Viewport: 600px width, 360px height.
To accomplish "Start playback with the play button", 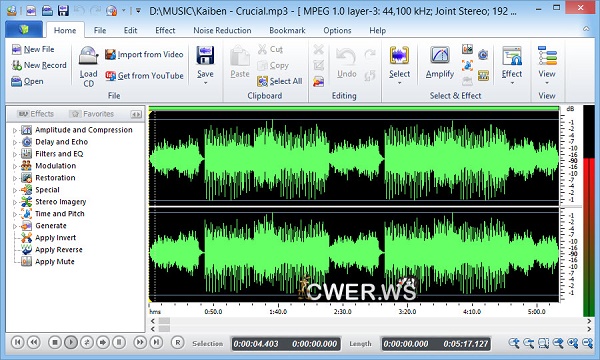I will coord(71,342).
